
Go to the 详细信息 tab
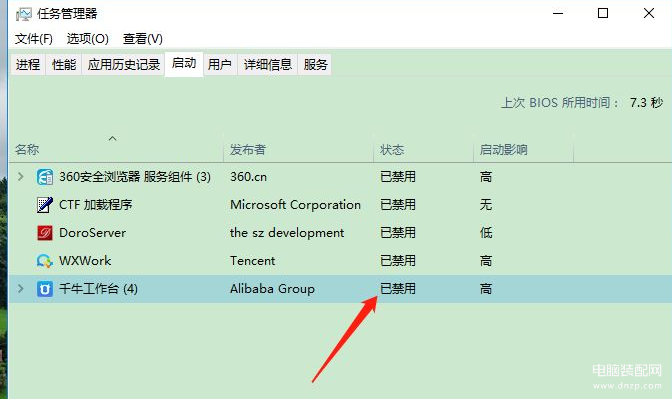[x=268, y=64]
